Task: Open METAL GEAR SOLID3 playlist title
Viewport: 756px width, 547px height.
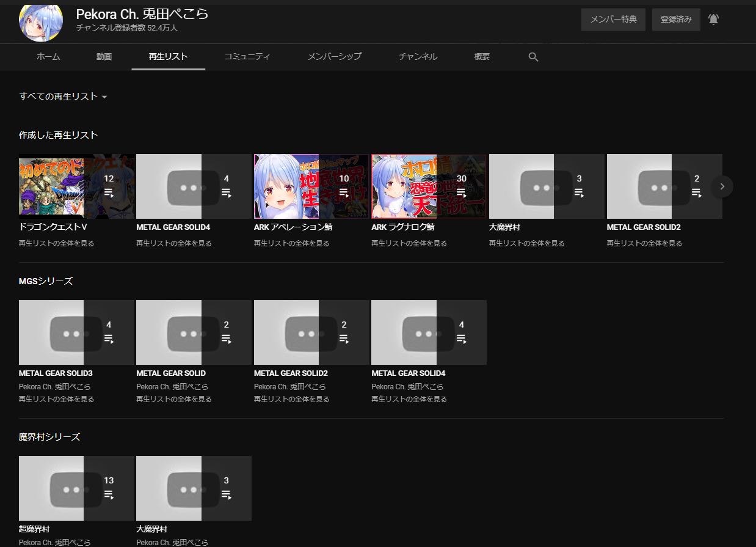Action: coord(56,373)
